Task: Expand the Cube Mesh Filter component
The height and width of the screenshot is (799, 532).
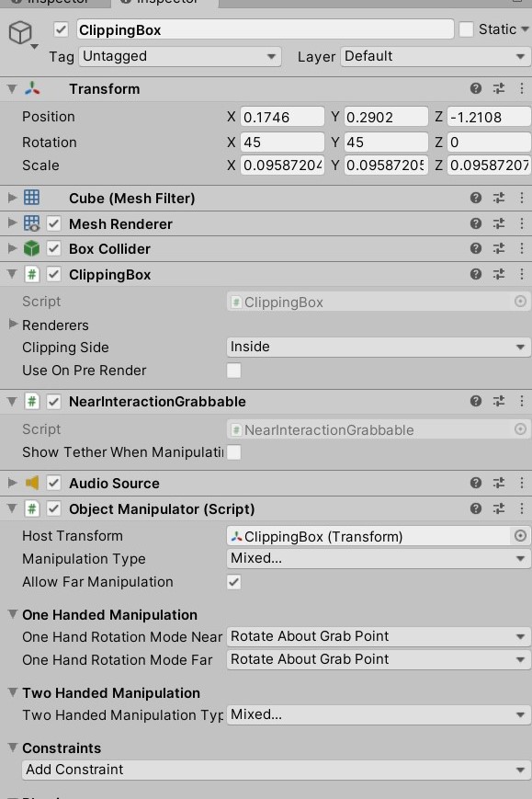Action: coord(12,198)
